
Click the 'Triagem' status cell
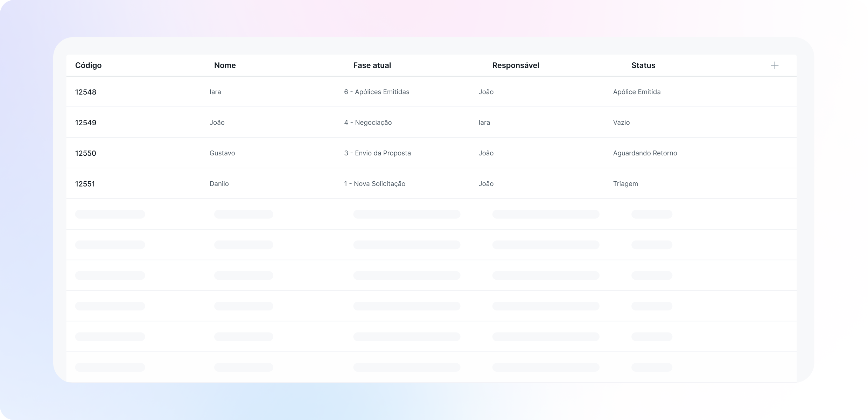point(625,184)
